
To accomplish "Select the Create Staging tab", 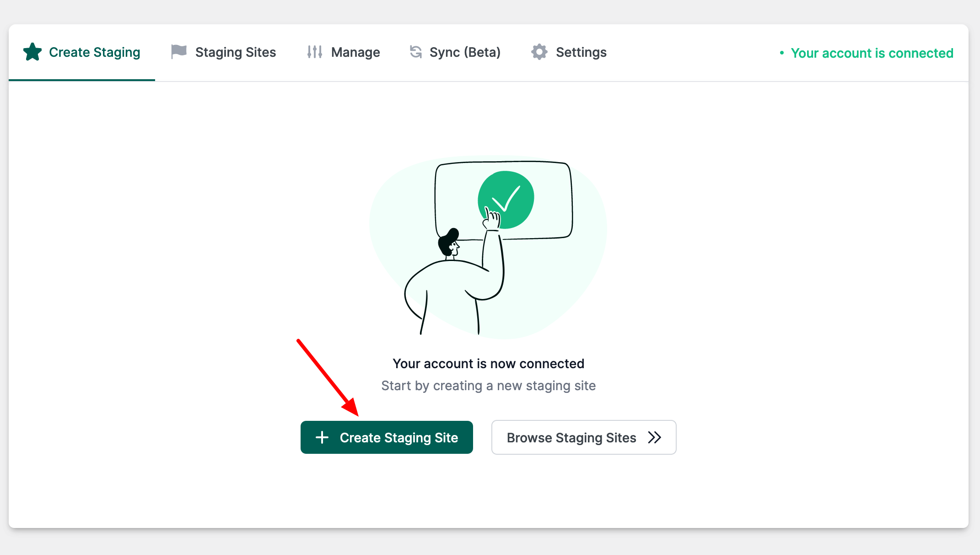I will (x=94, y=52).
